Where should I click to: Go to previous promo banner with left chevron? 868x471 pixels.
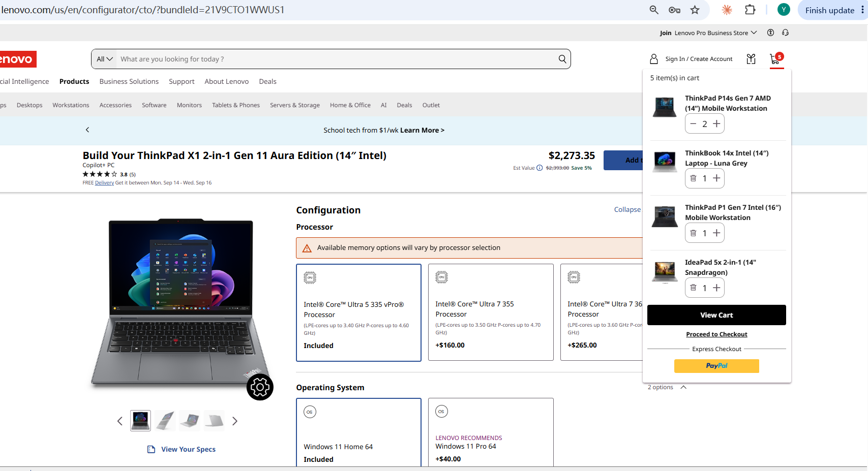click(x=87, y=130)
